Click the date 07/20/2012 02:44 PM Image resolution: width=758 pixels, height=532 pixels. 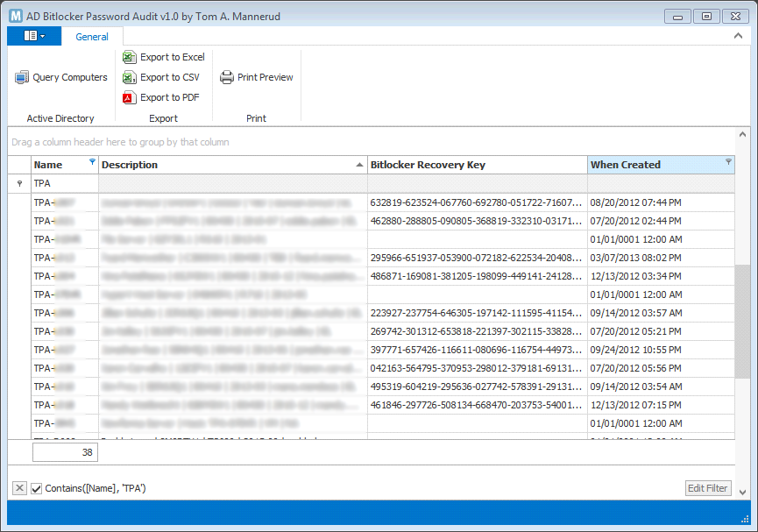tap(635, 221)
